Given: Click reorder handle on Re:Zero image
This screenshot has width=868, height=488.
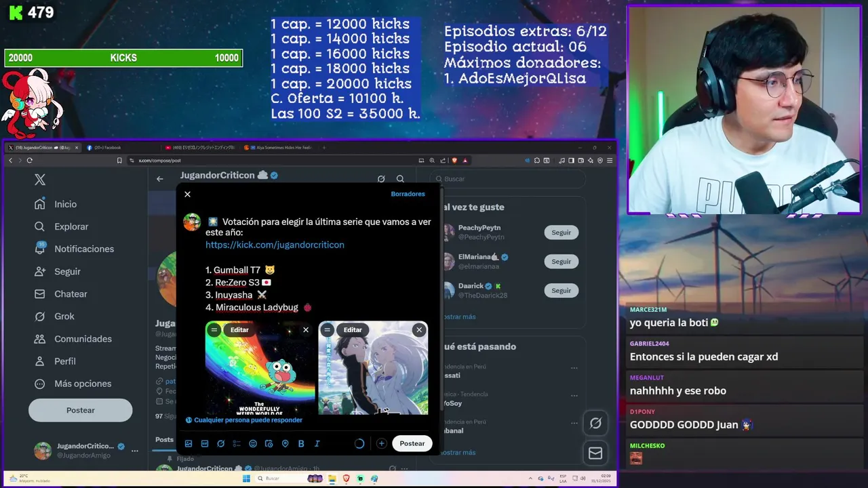Looking at the screenshot, I should 328,329.
